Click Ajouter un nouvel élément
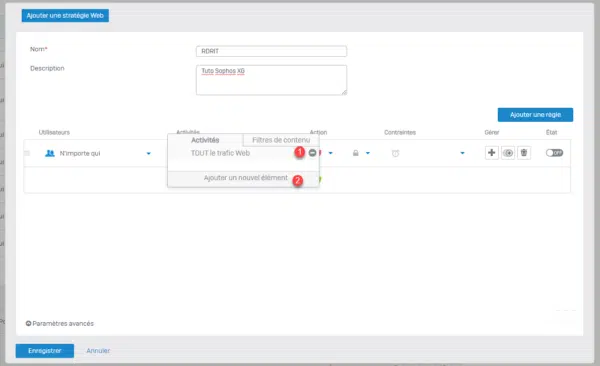 pyautogui.click(x=245, y=178)
